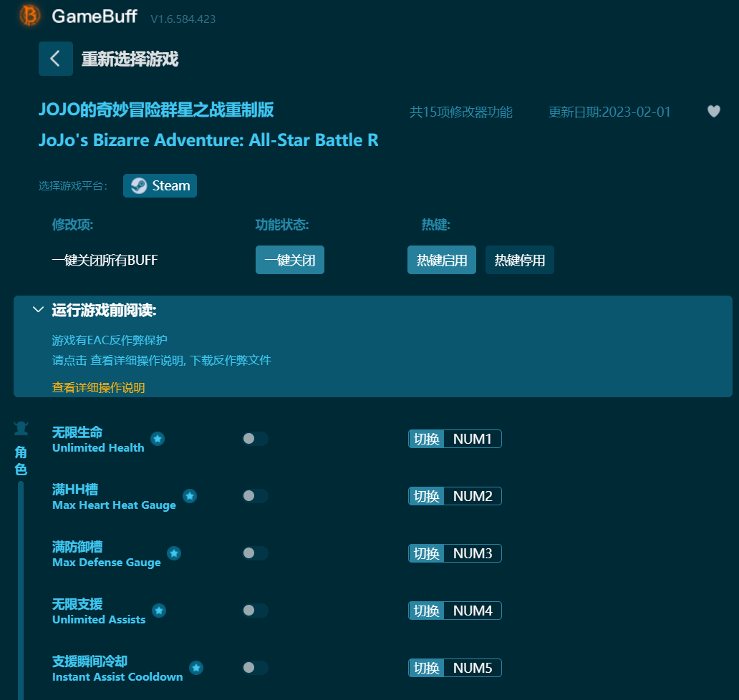Image resolution: width=739 pixels, height=700 pixels.
Task: Go back using the arrow button
Action: 56,59
